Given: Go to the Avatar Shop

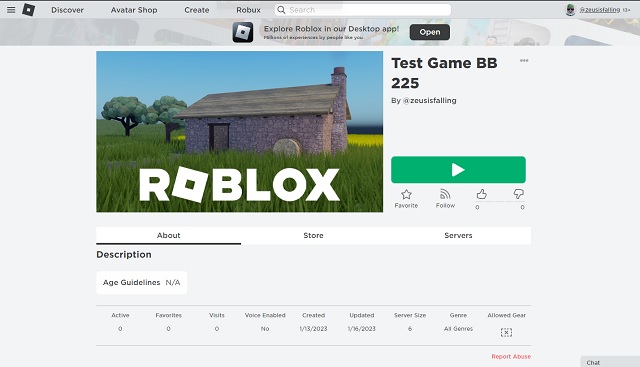Looking at the screenshot, I should click(x=134, y=10).
